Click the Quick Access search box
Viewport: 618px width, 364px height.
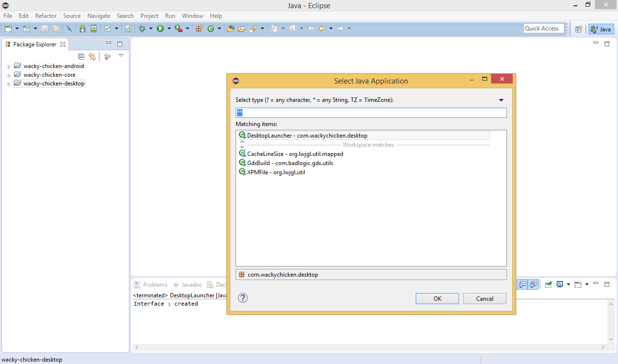(x=544, y=28)
